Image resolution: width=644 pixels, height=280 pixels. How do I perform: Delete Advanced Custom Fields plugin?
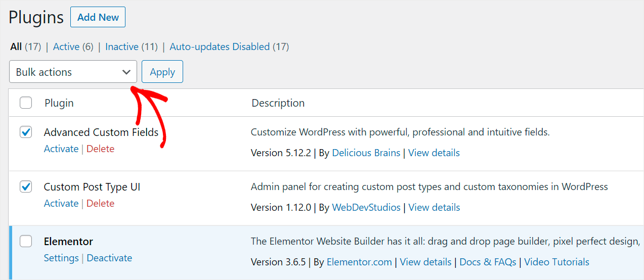100,149
